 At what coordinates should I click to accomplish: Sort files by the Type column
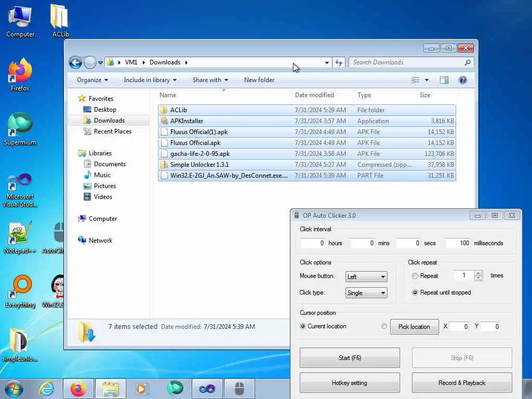[385, 95]
